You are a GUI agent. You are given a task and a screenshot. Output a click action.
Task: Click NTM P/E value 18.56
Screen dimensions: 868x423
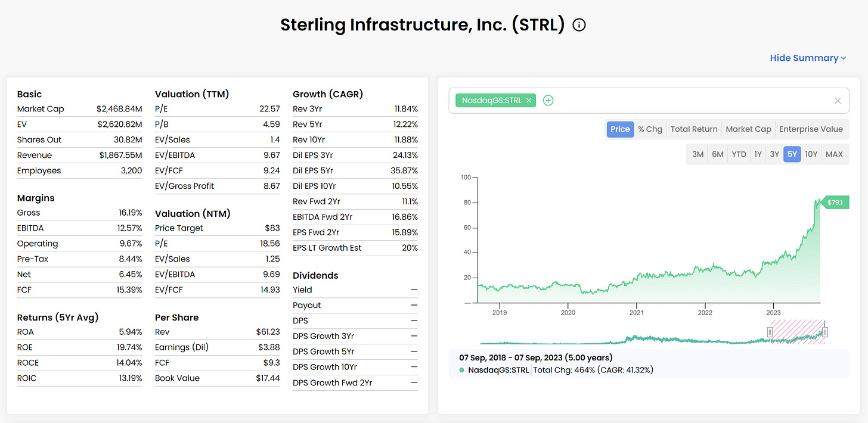tap(270, 244)
